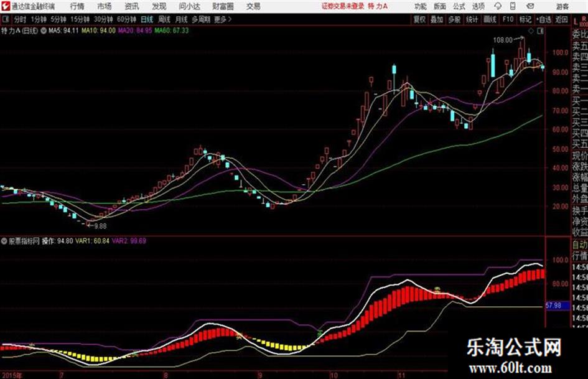Switch to 60分钟 period tab

coord(127,19)
